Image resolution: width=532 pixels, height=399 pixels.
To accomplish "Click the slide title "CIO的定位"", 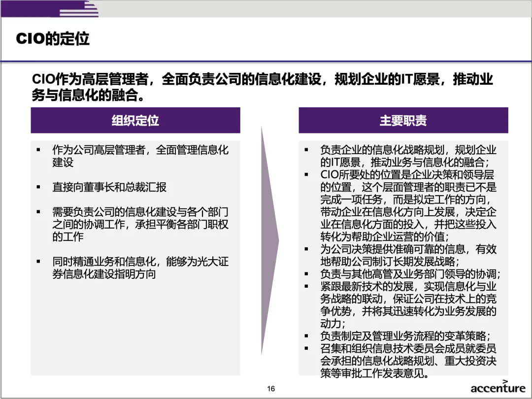I will click(x=53, y=38).
